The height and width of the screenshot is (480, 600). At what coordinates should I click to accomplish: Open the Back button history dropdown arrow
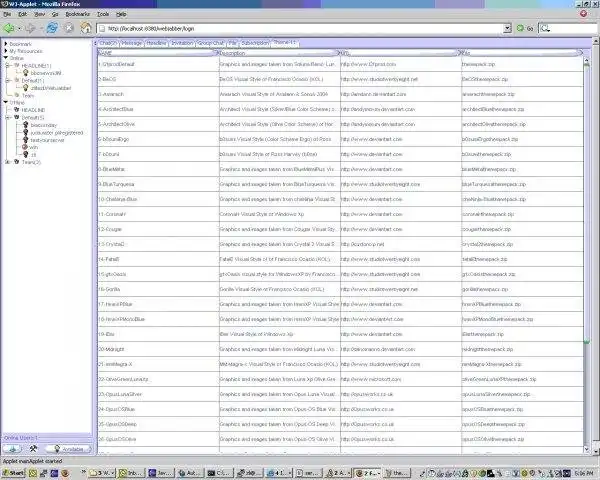[x=19, y=28]
